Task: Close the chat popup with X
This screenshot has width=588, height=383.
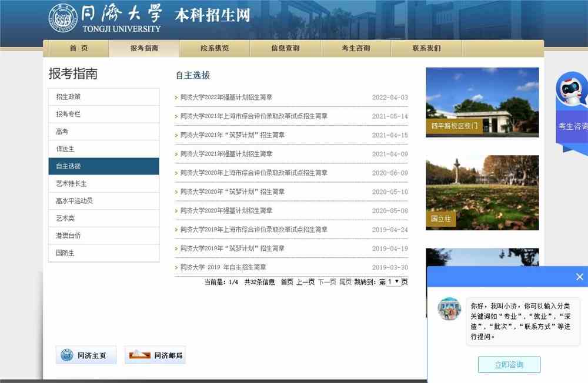Action: tap(580, 277)
